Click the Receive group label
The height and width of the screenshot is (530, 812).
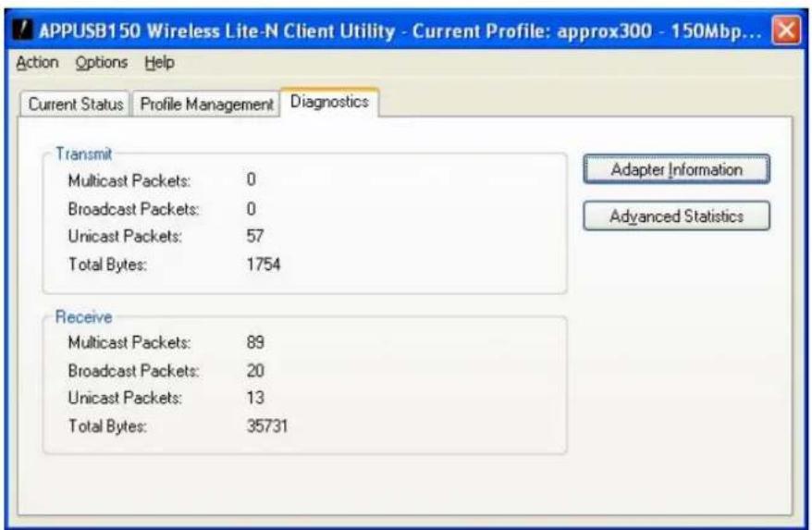83,316
